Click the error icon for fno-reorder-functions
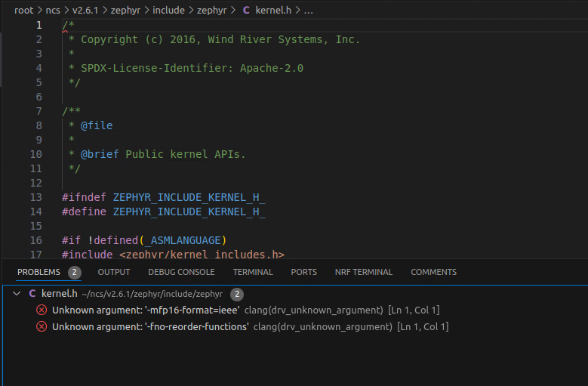This screenshot has height=386, width=588. (42, 327)
